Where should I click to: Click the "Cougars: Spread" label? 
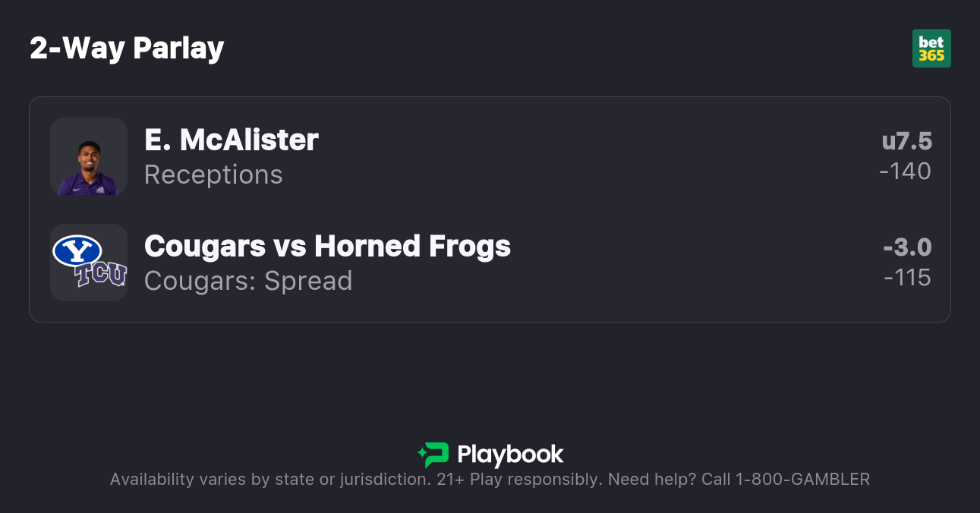(x=248, y=281)
